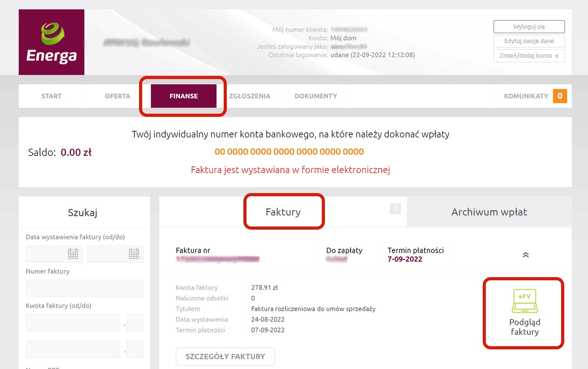Click the Energa logo

[52, 42]
